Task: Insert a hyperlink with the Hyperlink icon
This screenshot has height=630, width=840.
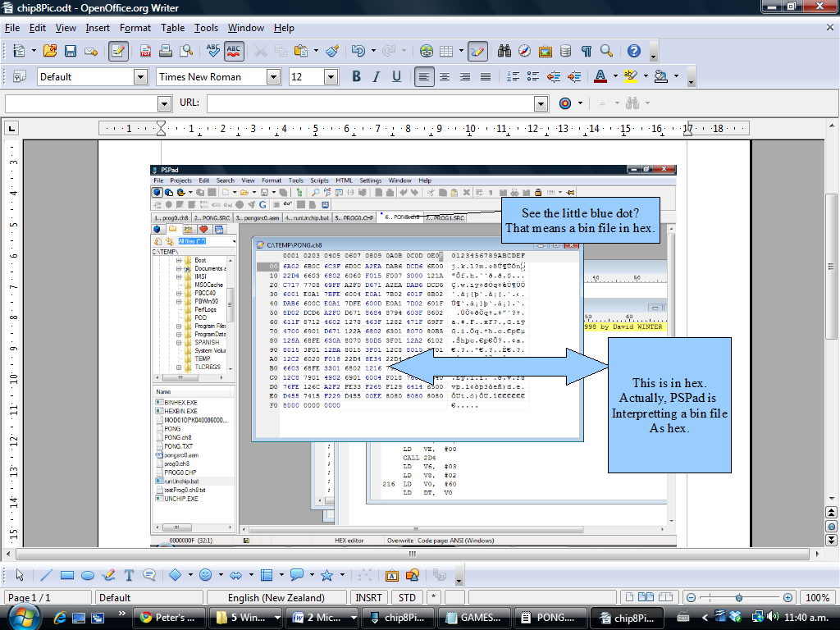Action: pyautogui.click(x=427, y=51)
